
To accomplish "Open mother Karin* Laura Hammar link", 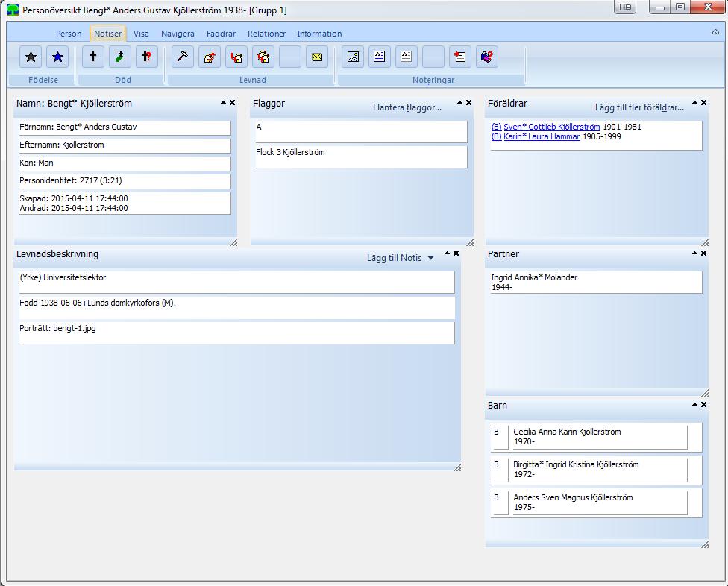I will [542, 136].
